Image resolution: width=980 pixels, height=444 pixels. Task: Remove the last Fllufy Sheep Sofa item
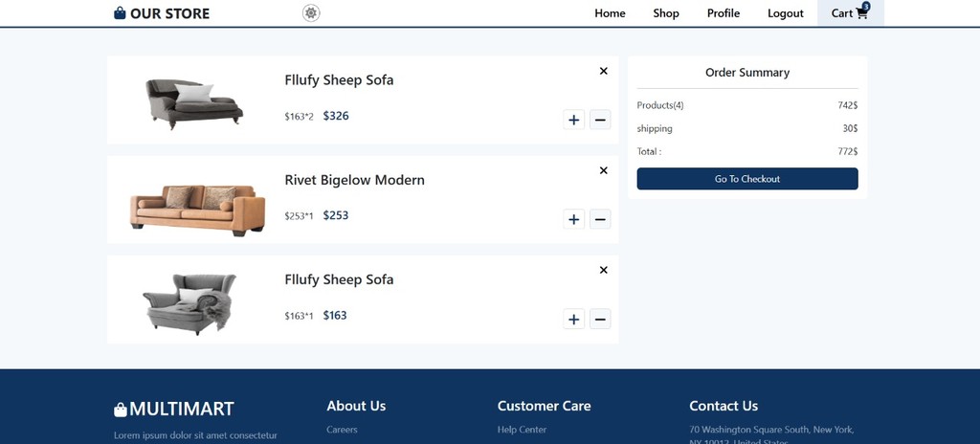(x=604, y=270)
